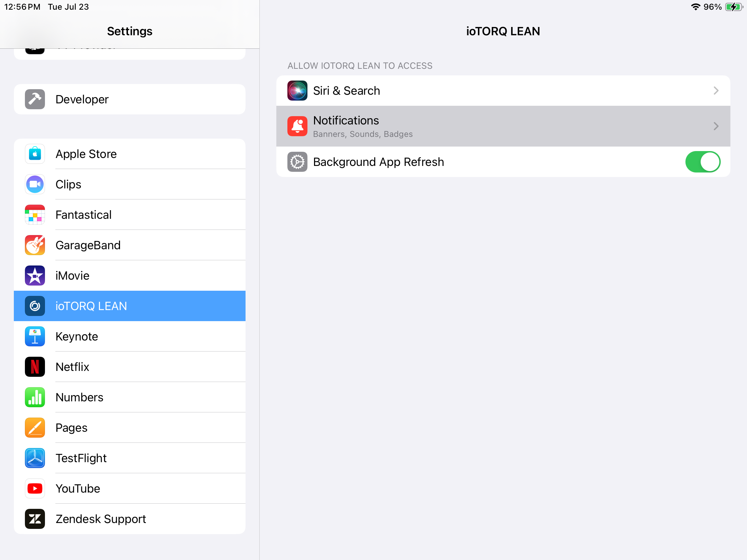
Task: Tap the Numbers chart icon
Action: (35, 397)
